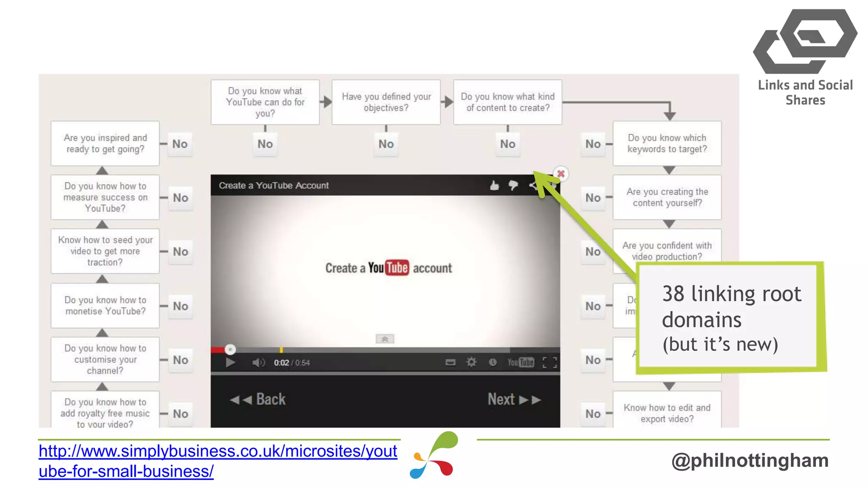Go to previous video with Back button
Screen dimensions: 868x488
click(x=258, y=399)
